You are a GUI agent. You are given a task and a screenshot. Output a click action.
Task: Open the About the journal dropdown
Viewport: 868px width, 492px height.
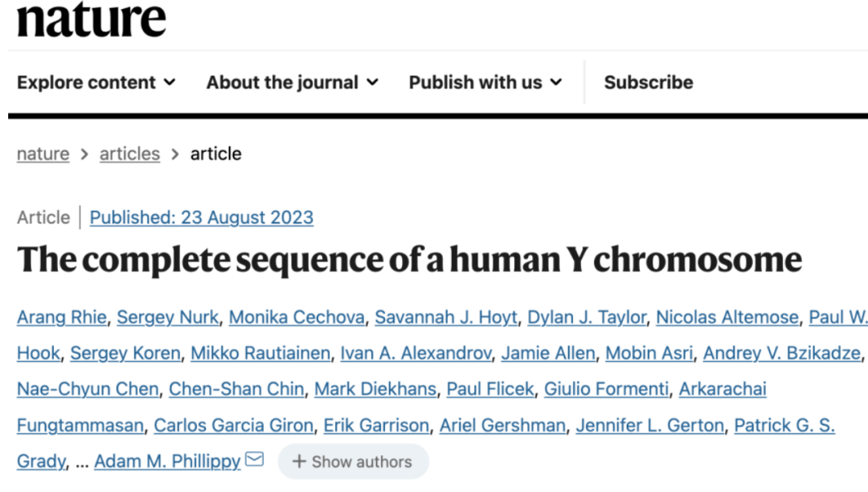[x=292, y=82]
